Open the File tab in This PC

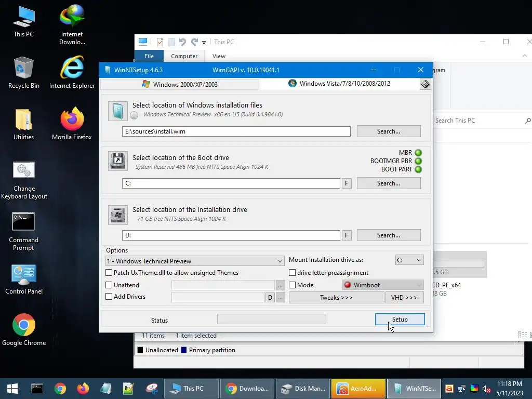pyautogui.click(x=149, y=56)
